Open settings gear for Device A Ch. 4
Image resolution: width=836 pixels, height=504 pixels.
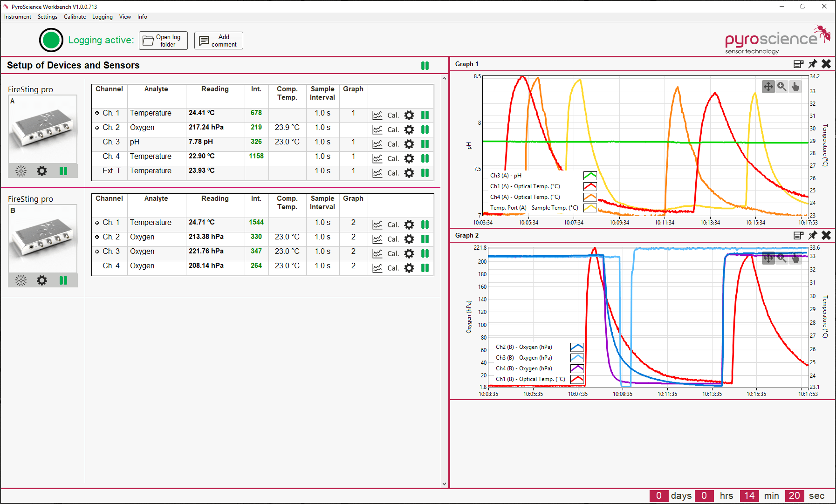tap(409, 158)
